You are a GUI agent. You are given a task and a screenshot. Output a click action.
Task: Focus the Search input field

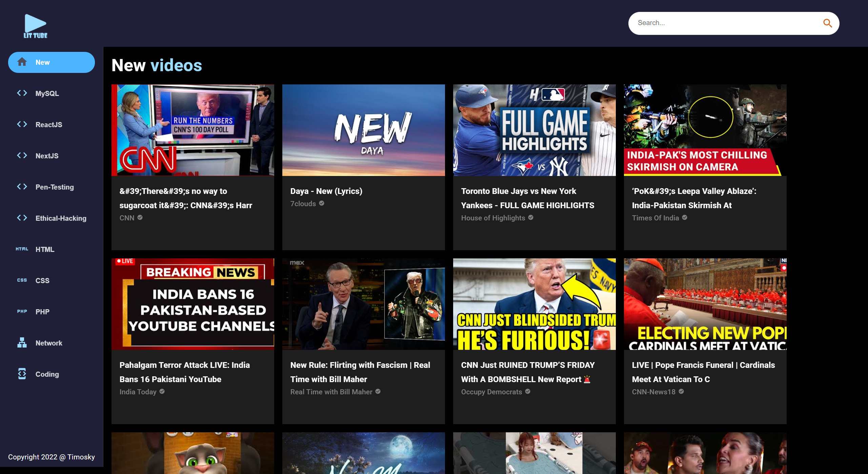[x=725, y=23]
